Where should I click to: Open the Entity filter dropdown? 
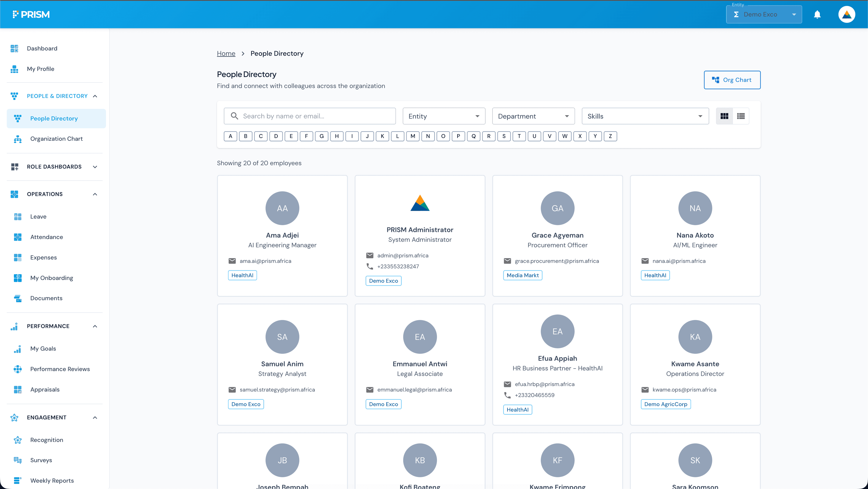point(444,116)
